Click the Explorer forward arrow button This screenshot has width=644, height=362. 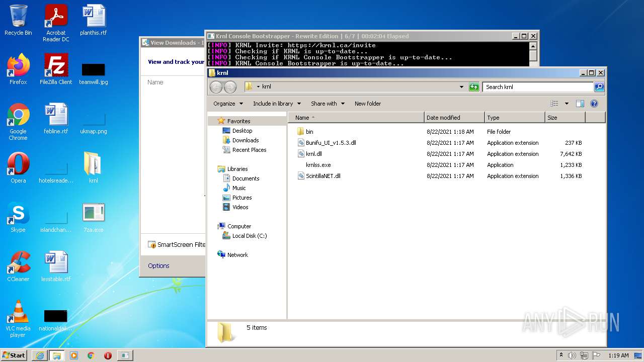click(x=230, y=87)
